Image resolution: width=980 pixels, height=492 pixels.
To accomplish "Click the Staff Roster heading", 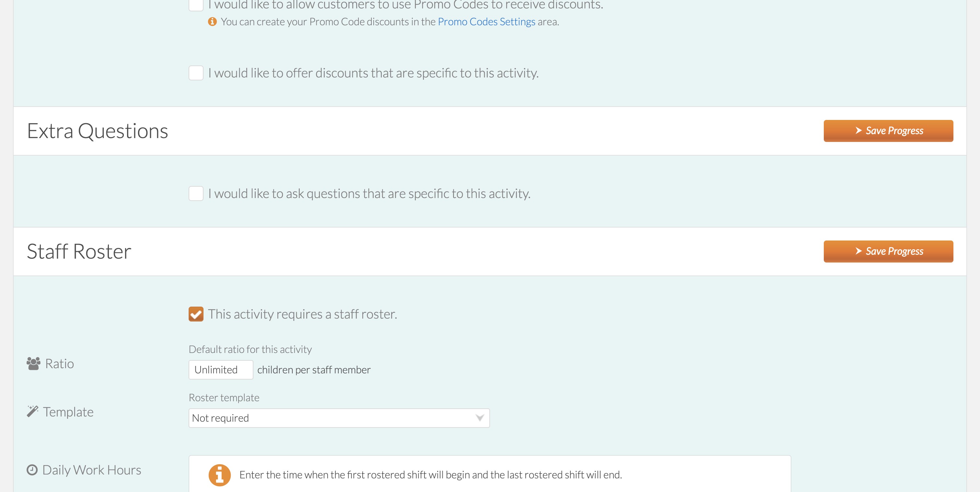I will point(79,252).
